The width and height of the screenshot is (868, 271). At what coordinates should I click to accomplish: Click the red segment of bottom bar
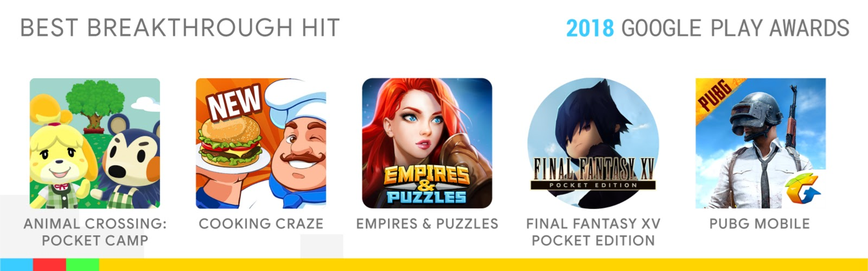(49, 264)
